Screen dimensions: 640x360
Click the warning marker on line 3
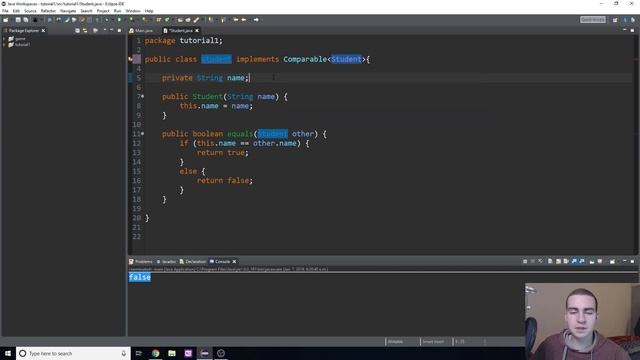click(x=131, y=59)
